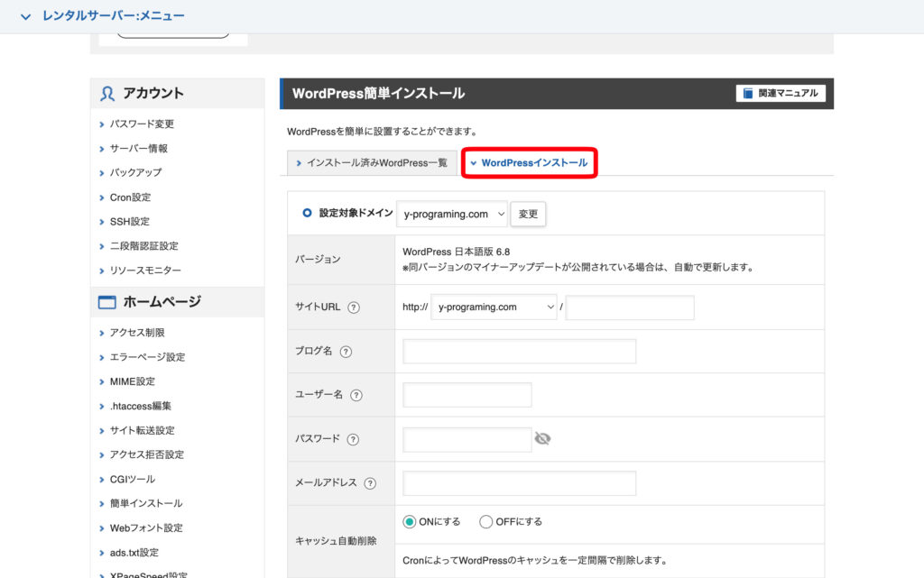
Task: Collapse the レンタルサーバー:メニュー chevron
Action: pyautogui.click(x=25, y=16)
